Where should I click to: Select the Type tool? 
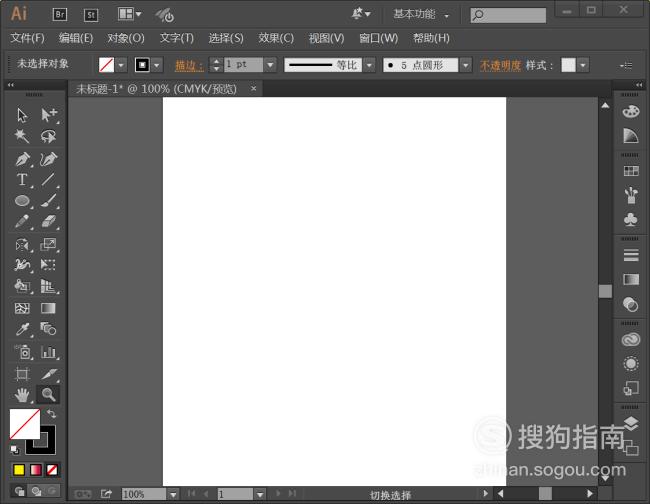[22, 180]
